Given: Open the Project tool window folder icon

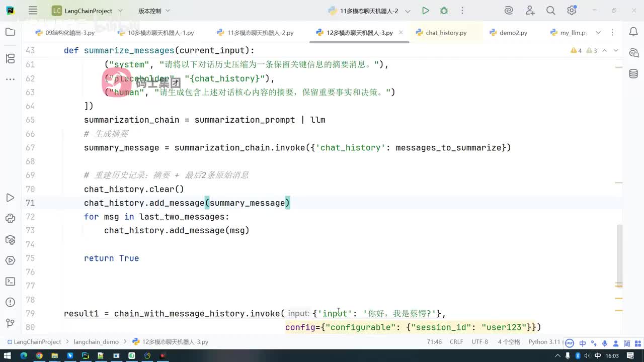Looking at the screenshot, I should coord(10,32).
